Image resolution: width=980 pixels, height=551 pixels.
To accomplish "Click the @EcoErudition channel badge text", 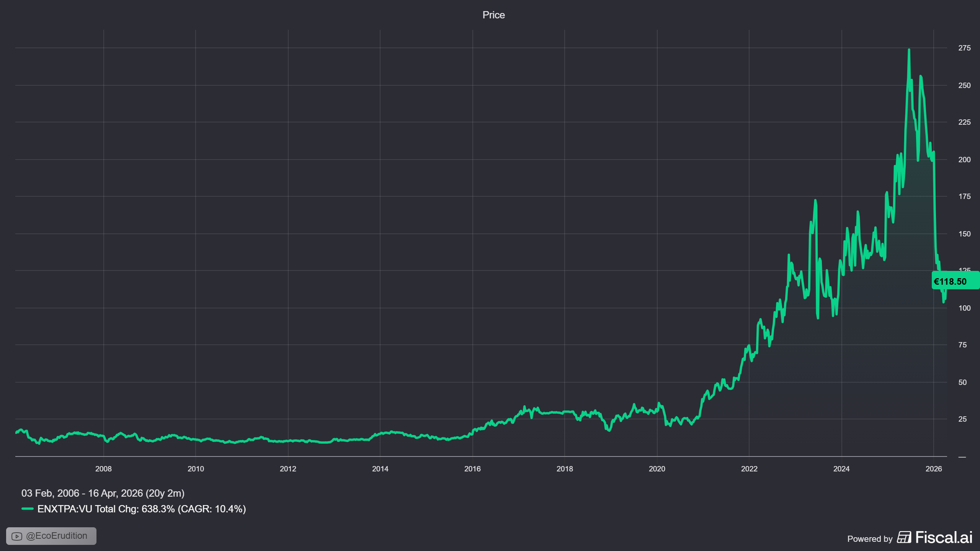I will (x=57, y=536).
